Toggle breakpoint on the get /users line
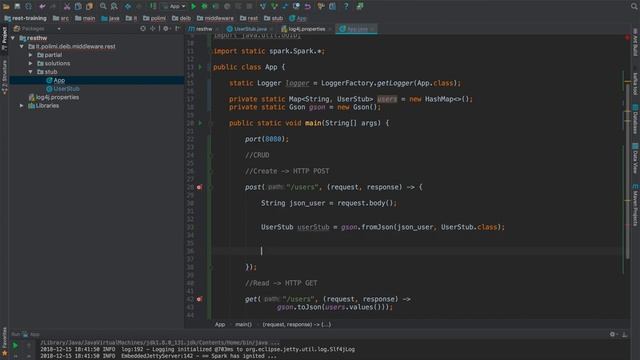Viewport: 640px width, 360px height. pyautogui.click(x=199, y=299)
